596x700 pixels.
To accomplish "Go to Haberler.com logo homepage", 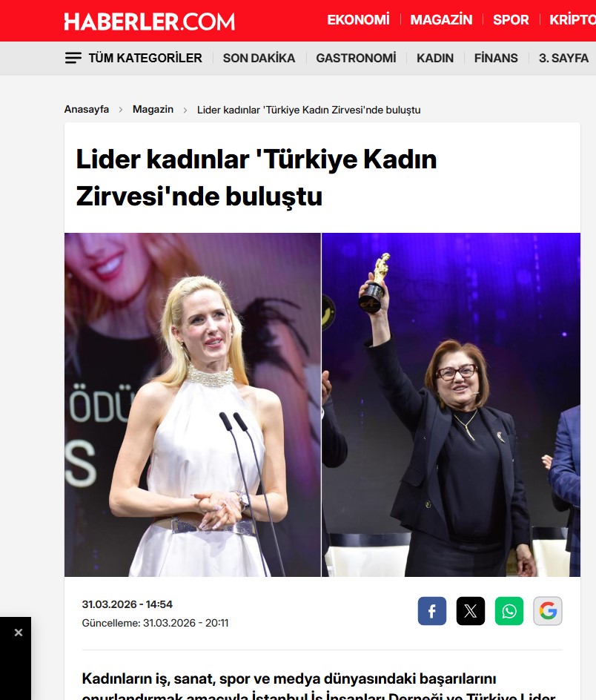I will [150, 22].
